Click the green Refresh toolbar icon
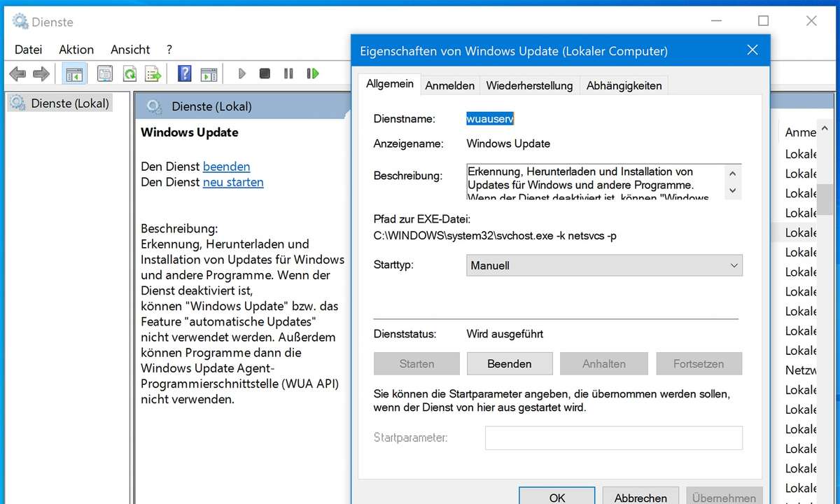 [129, 73]
